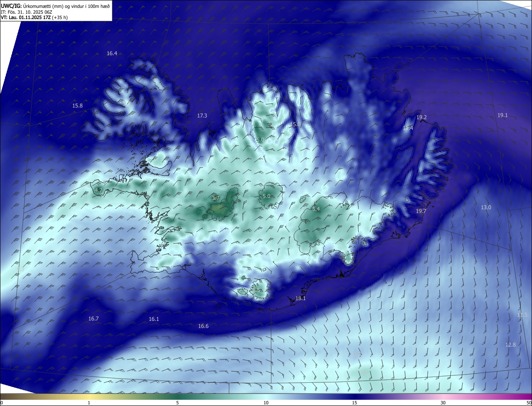
Task: Click the colour scale tick label 10
Action: pyautogui.click(x=266, y=403)
